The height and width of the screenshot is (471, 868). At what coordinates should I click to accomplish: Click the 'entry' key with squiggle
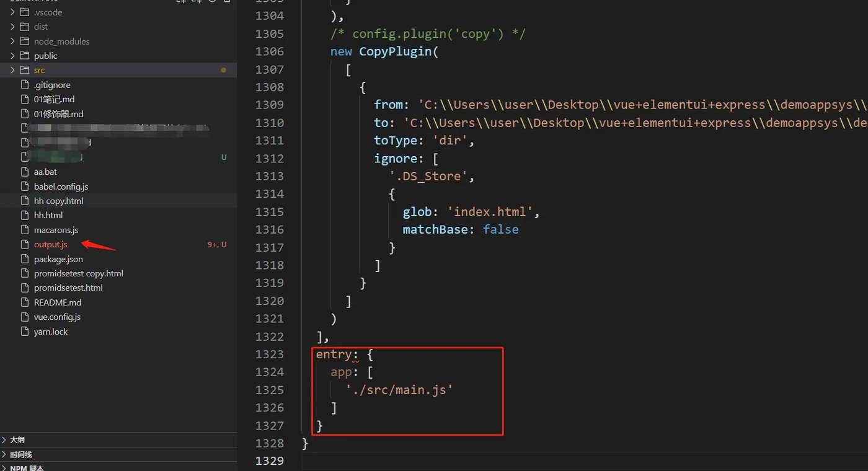pyautogui.click(x=334, y=354)
